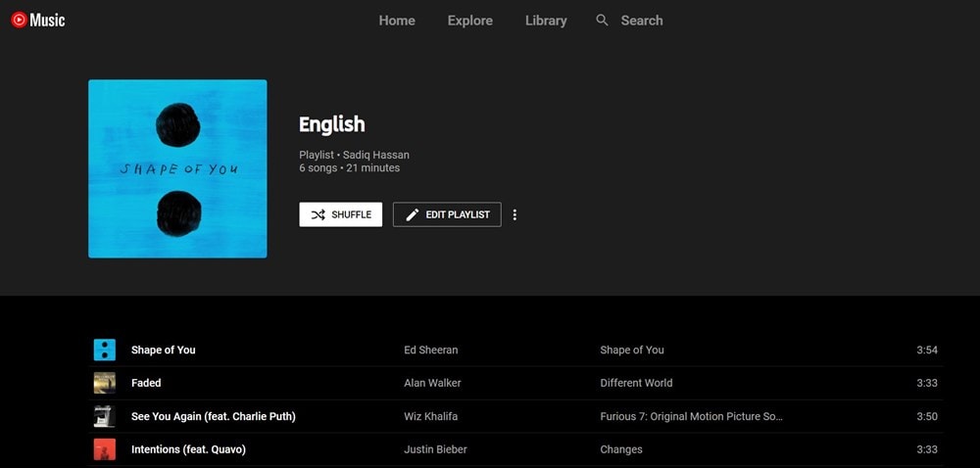Go to the Home tab
This screenshot has height=468, width=980.
[397, 21]
